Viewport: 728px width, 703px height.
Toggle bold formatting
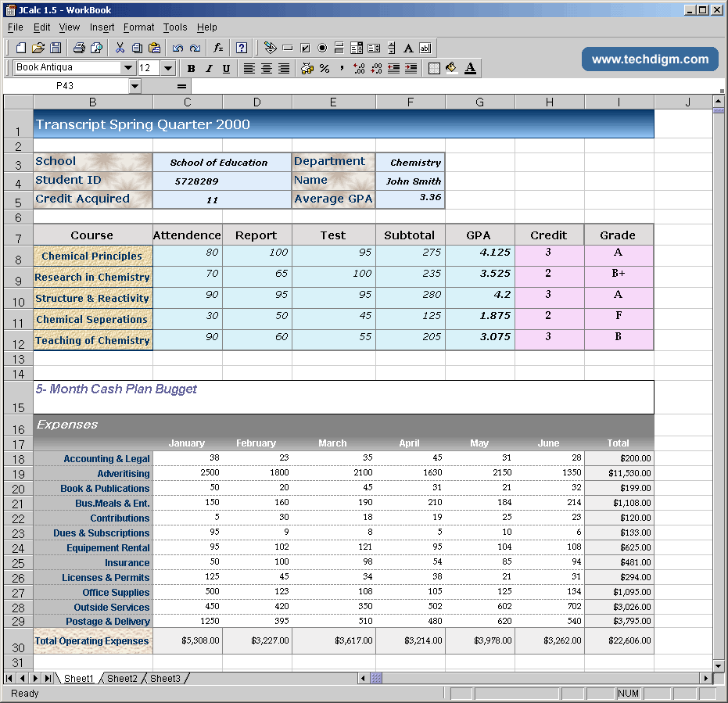[191, 69]
